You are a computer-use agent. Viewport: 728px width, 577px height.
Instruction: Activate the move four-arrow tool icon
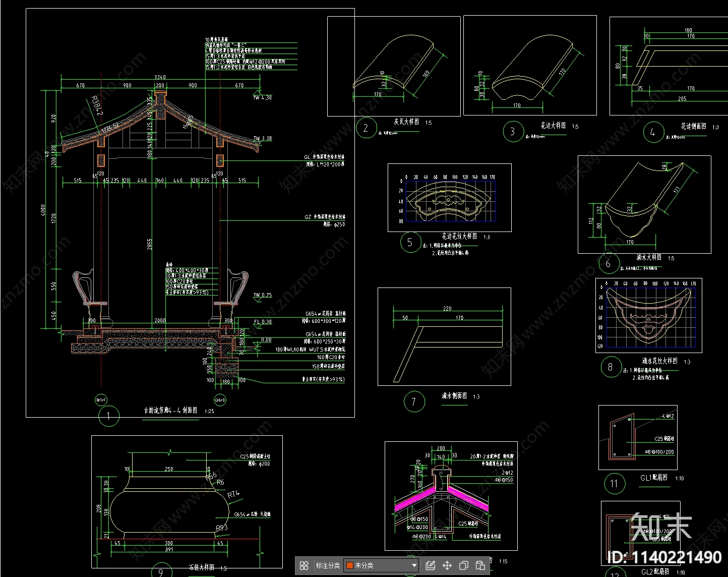(x=447, y=565)
